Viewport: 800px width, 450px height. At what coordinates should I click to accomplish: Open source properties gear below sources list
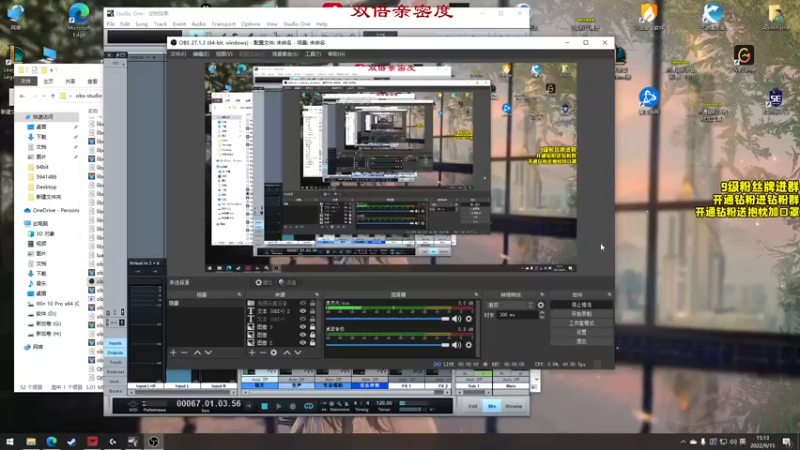point(274,353)
